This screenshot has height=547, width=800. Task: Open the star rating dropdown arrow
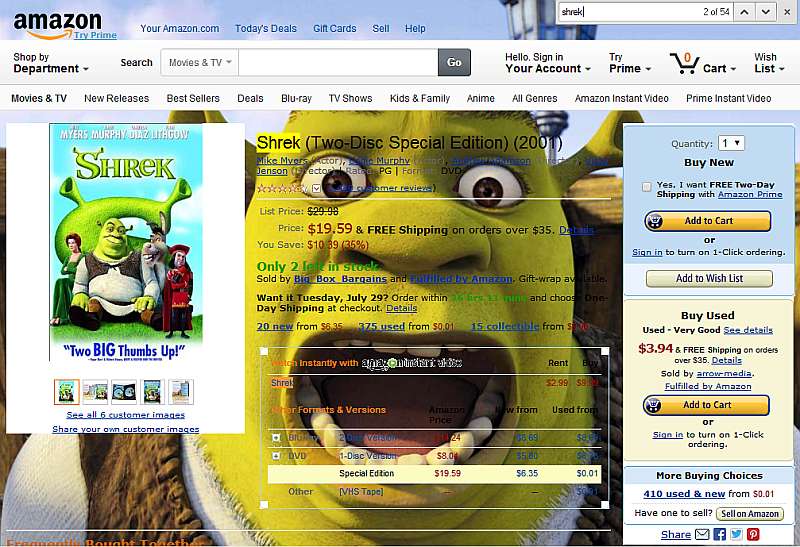tap(316, 188)
